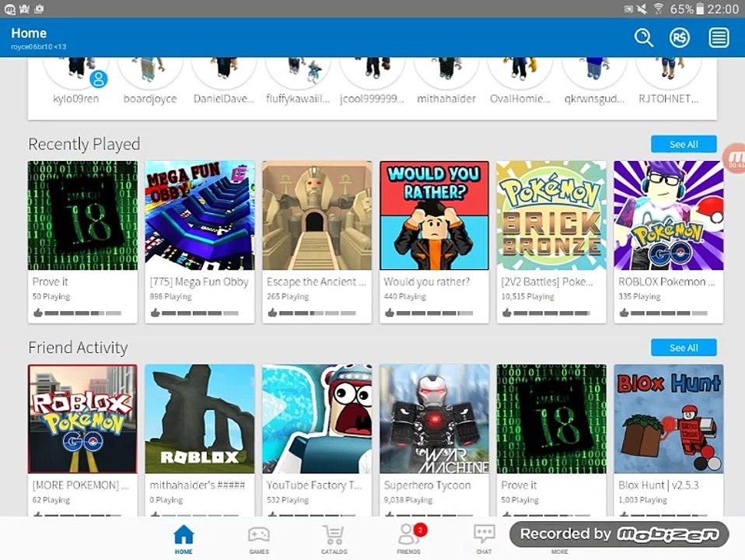Open ROBLOX Pokemon GO thumbnail in Recently Played
This screenshot has height=560, width=745.
pyautogui.click(x=669, y=215)
